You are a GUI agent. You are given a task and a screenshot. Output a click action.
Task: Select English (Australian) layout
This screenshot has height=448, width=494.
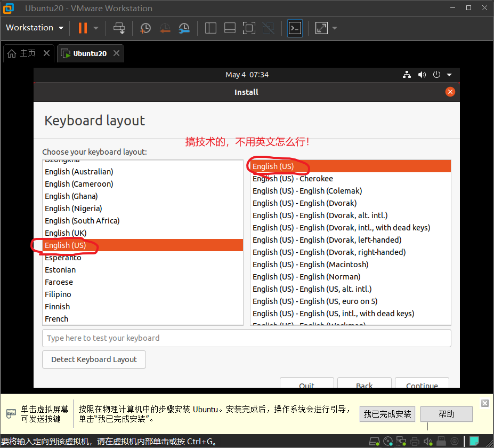pyautogui.click(x=142, y=172)
